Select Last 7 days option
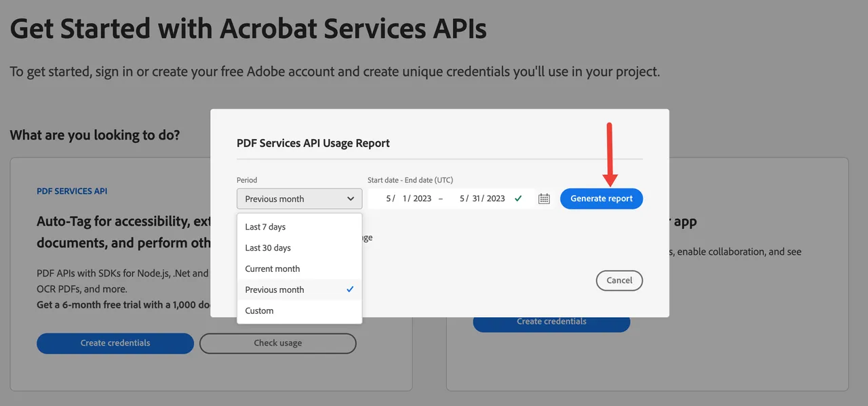This screenshot has height=406, width=868. coord(300,226)
